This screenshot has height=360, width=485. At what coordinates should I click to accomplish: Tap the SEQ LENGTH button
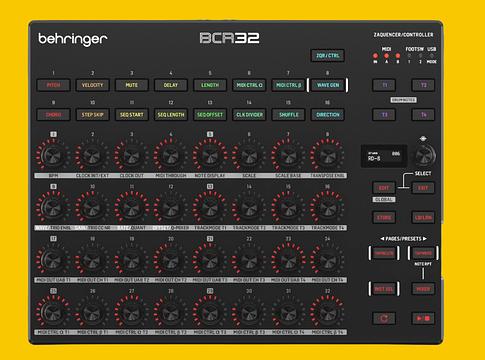(171, 115)
